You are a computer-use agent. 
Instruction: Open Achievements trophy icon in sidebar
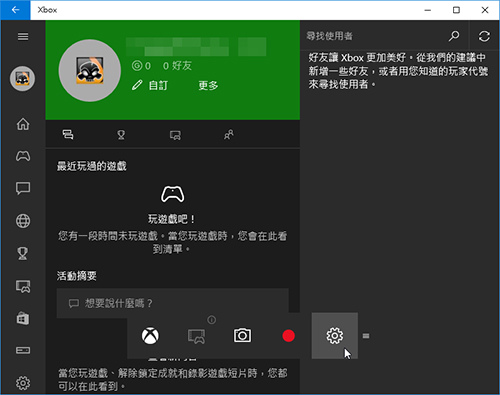(23, 253)
